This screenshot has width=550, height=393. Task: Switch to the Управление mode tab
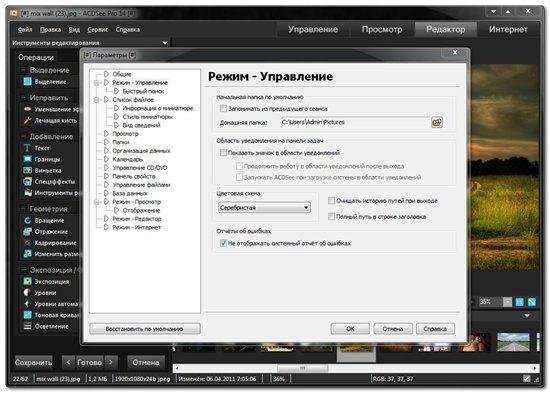tap(313, 29)
